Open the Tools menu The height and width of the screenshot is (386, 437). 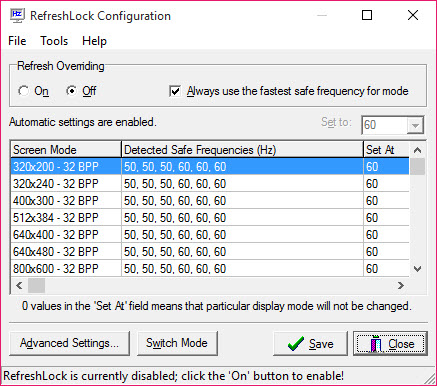pyautogui.click(x=54, y=41)
